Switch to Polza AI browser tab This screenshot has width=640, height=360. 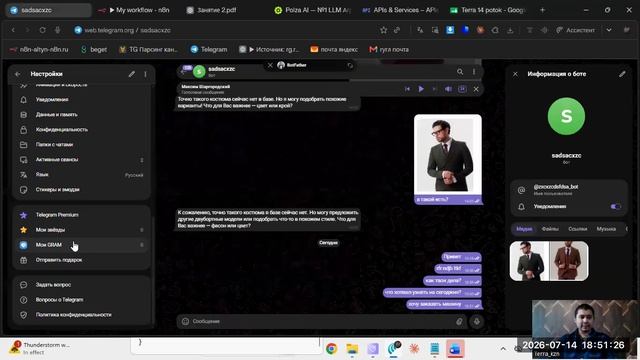(312, 10)
